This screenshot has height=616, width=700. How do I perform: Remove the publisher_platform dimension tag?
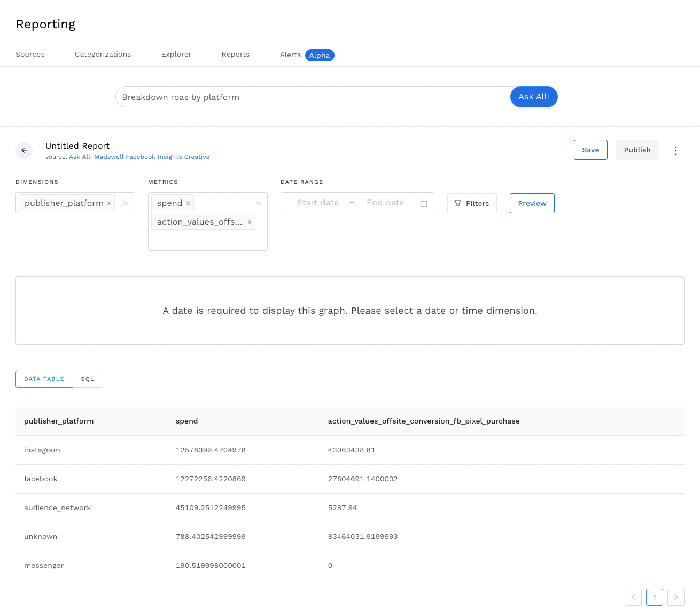tap(109, 203)
